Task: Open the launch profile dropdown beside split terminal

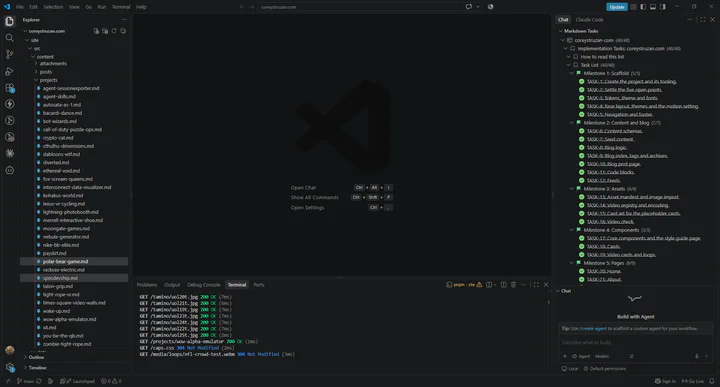Action: pos(495,285)
